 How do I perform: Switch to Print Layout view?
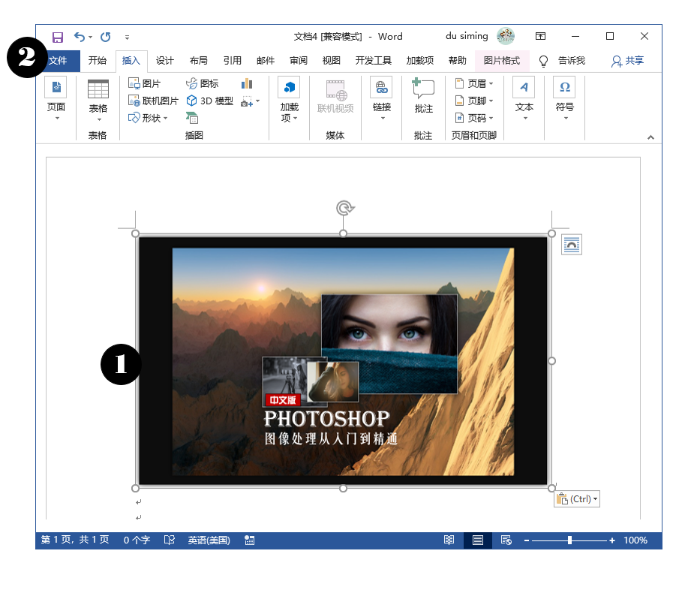pyautogui.click(x=478, y=540)
